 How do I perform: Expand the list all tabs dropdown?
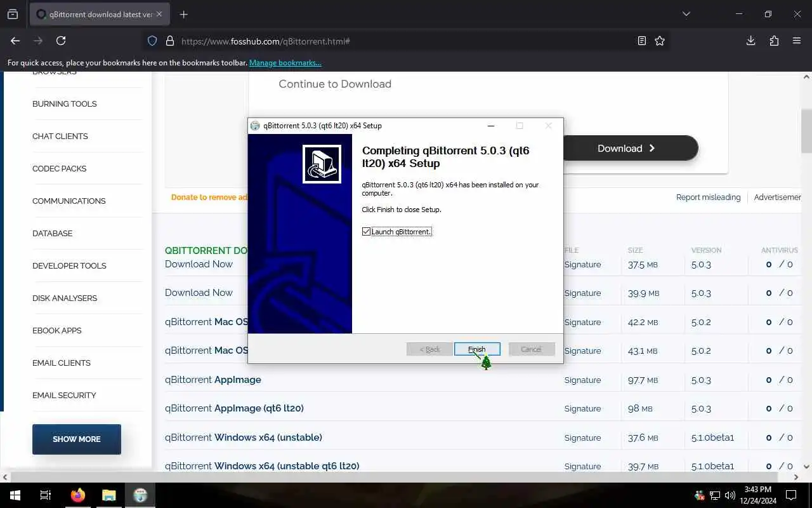tap(686, 14)
